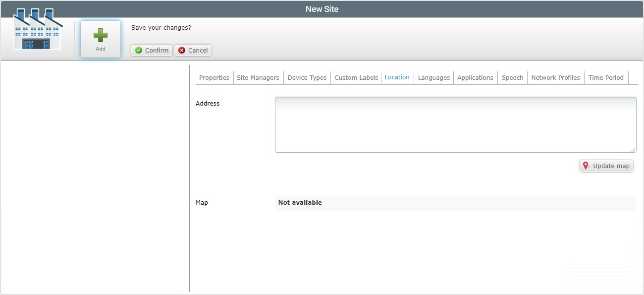The width and height of the screenshot is (644, 295).
Task: Click the red map pin icon
Action: (586, 166)
